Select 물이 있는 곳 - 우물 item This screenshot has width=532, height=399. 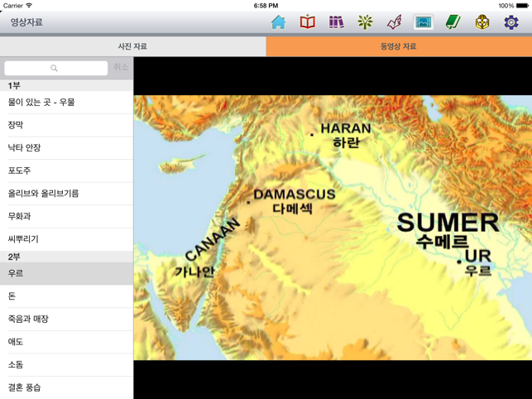tap(66, 103)
